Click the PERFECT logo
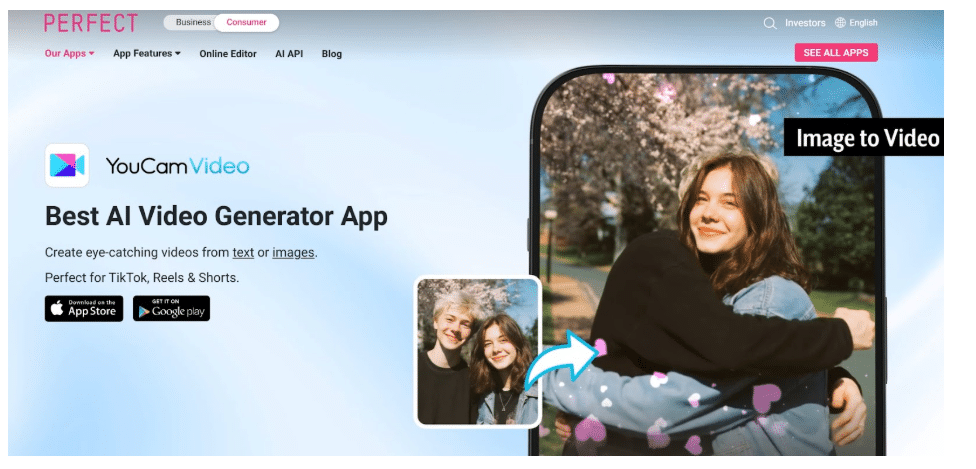Viewport: 976px width, 469px height. tap(91, 23)
